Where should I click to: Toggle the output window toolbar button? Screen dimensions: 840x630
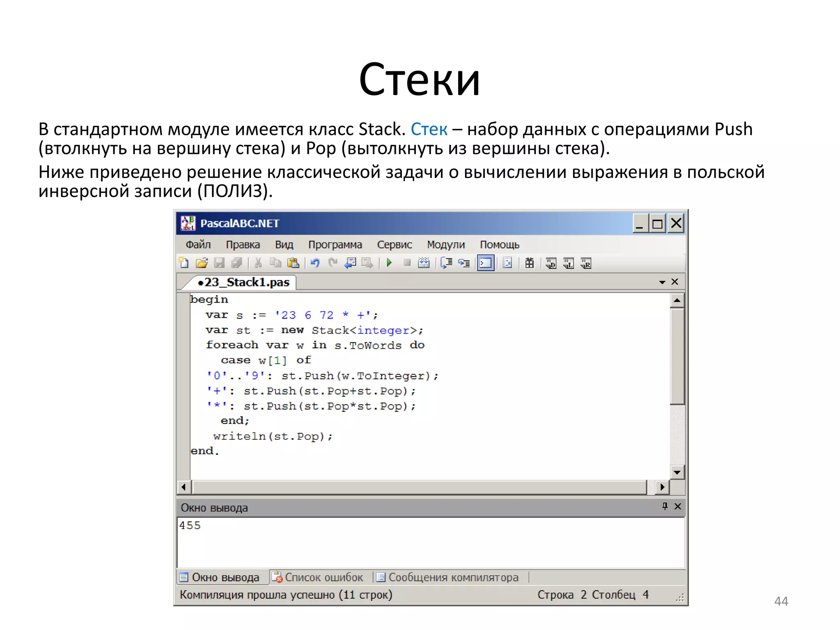[486, 263]
